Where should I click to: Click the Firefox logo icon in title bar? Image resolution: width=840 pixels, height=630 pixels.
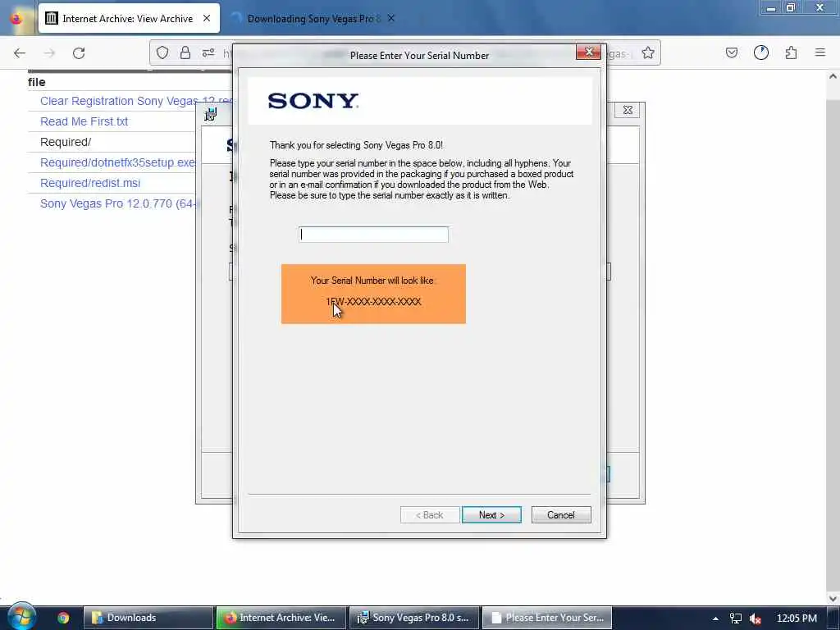[16, 18]
